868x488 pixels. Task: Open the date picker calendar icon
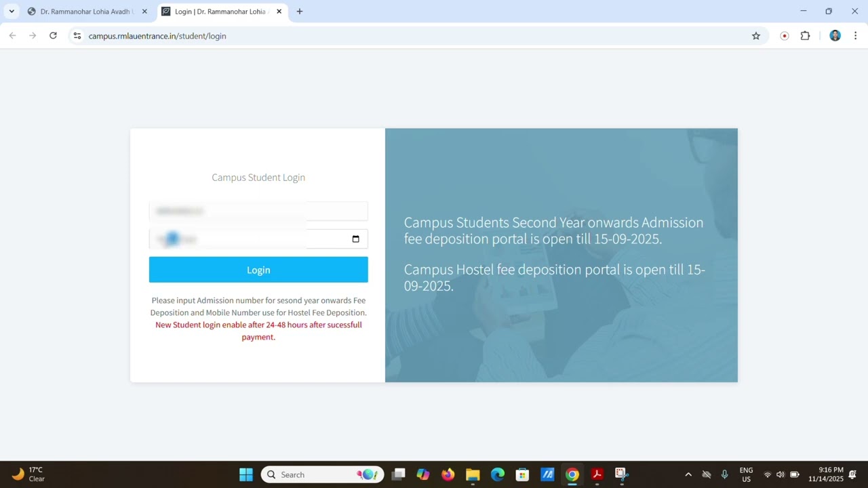[355, 239]
